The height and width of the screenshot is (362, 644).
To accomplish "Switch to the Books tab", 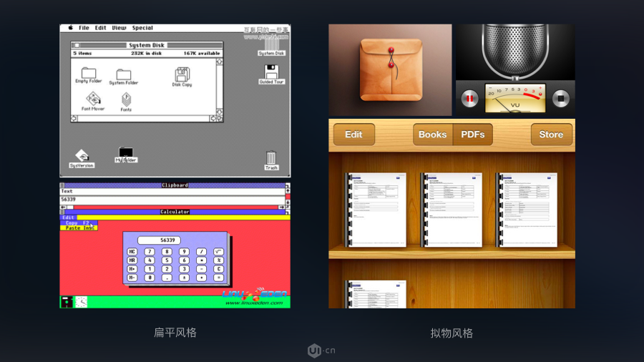I will [432, 134].
